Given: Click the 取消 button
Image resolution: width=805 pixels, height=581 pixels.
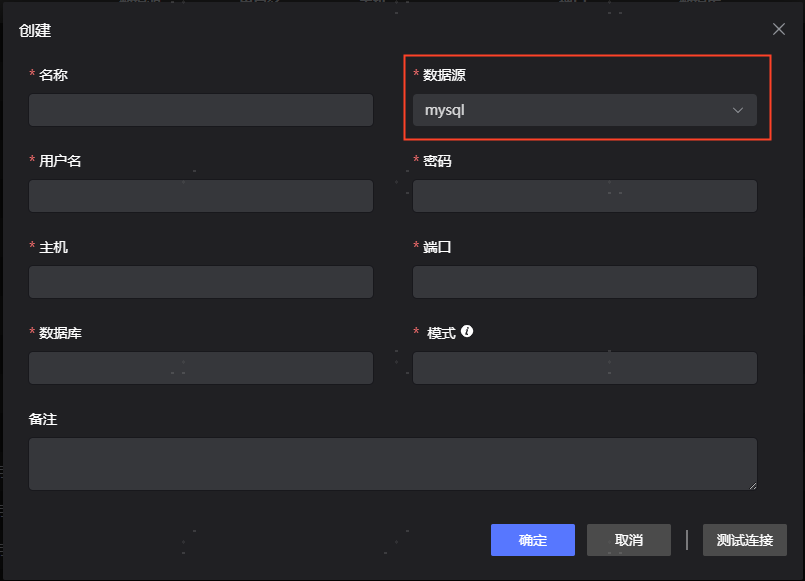Looking at the screenshot, I should [629, 540].
